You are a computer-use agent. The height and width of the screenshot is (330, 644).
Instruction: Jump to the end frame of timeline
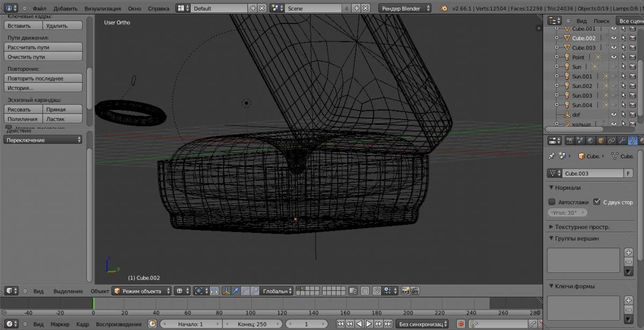[x=389, y=324]
